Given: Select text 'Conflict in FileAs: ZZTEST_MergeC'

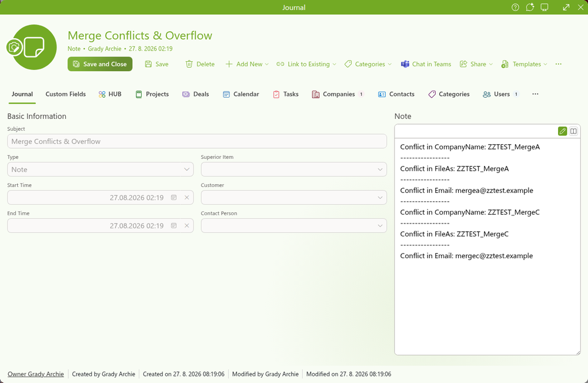Looking at the screenshot, I should point(454,234).
